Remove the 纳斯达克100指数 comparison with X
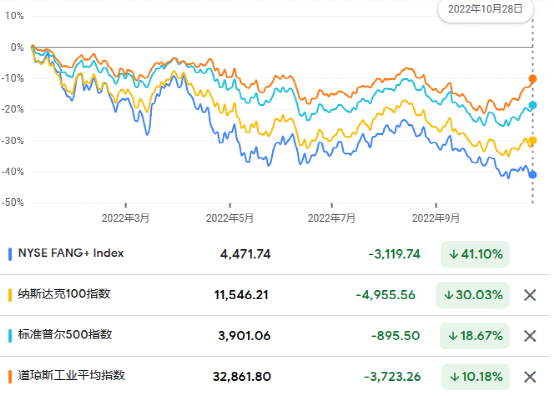Image resolution: width=554 pixels, height=396 pixels. (530, 295)
